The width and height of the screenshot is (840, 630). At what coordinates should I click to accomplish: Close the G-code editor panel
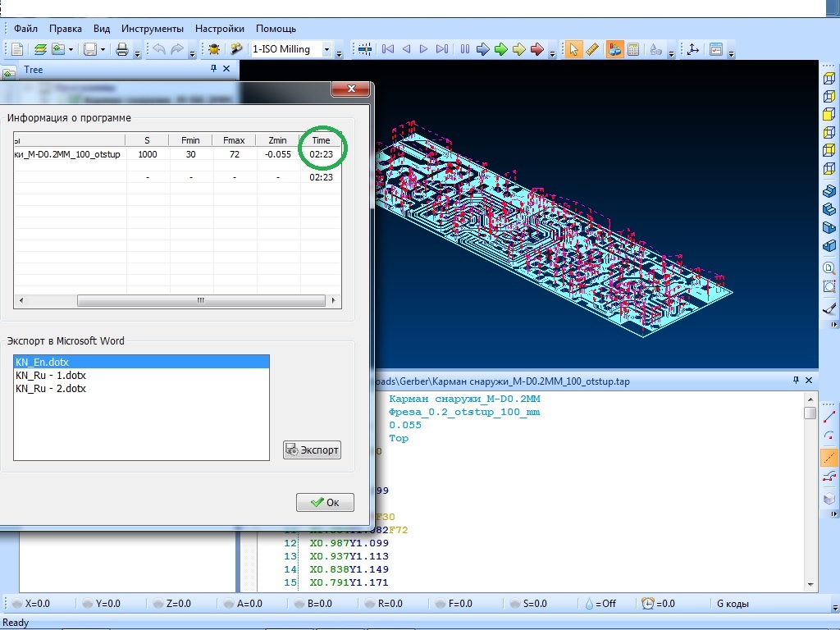coord(809,380)
